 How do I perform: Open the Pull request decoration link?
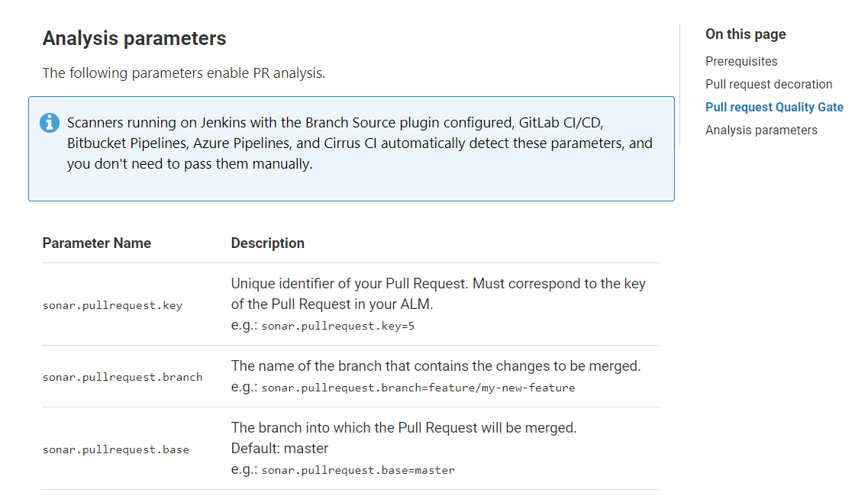(769, 85)
